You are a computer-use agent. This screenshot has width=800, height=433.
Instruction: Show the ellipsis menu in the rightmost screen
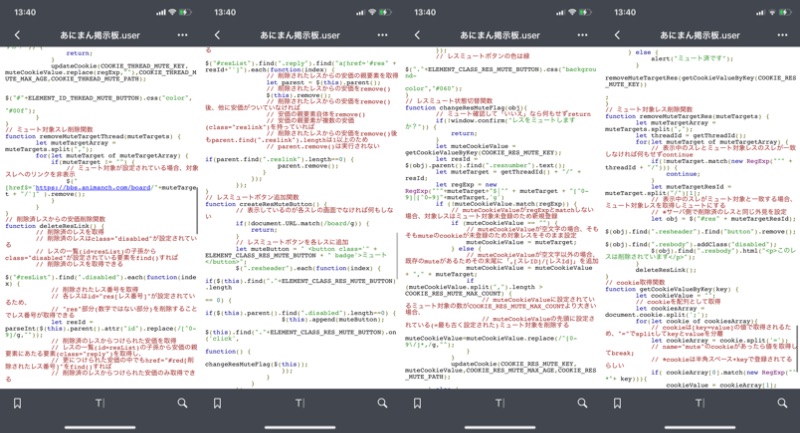(x=782, y=34)
